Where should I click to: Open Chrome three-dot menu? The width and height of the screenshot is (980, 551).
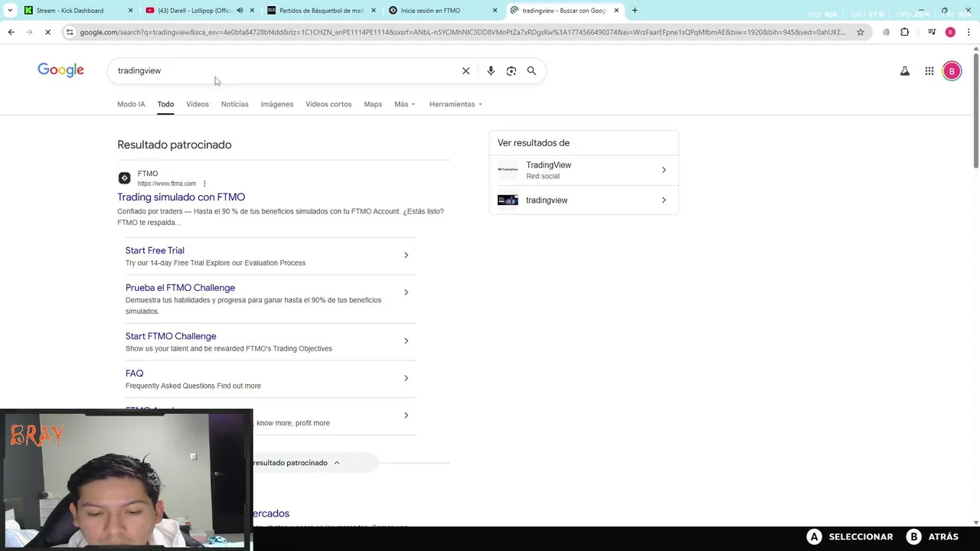pyautogui.click(x=969, y=32)
